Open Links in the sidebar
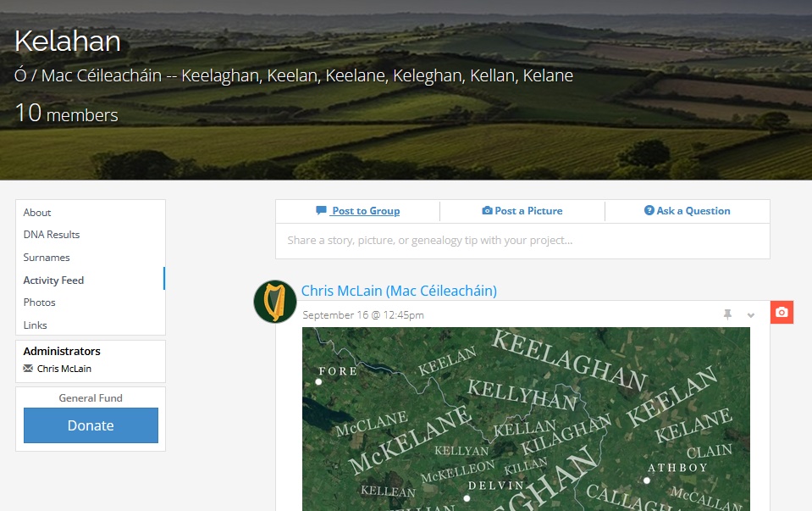 (36, 325)
